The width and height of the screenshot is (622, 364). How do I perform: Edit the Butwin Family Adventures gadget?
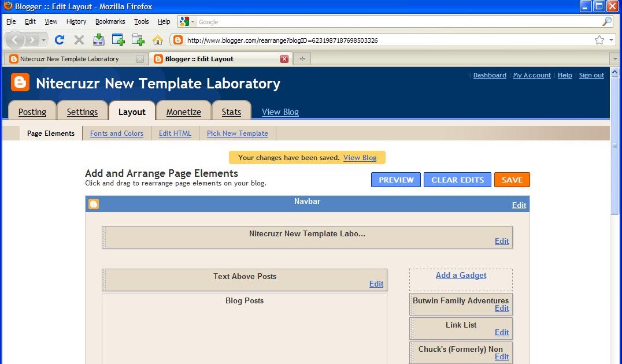501,309
